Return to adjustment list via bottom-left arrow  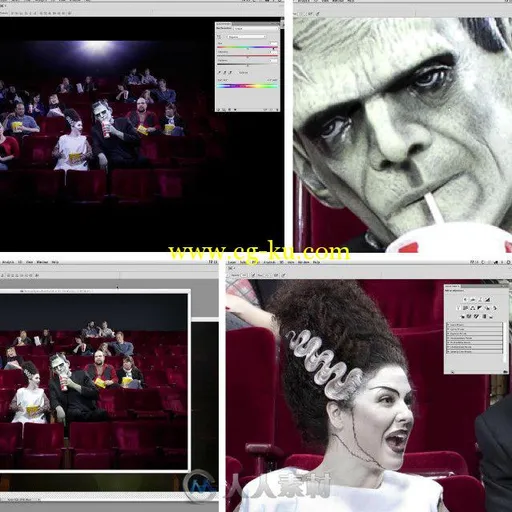coord(218,110)
